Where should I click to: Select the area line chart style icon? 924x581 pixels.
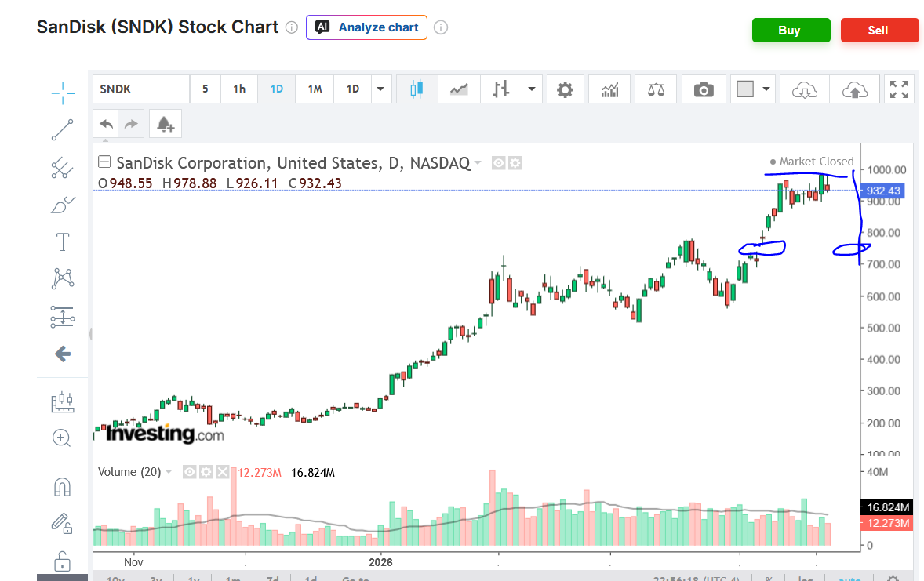[458, 89]
